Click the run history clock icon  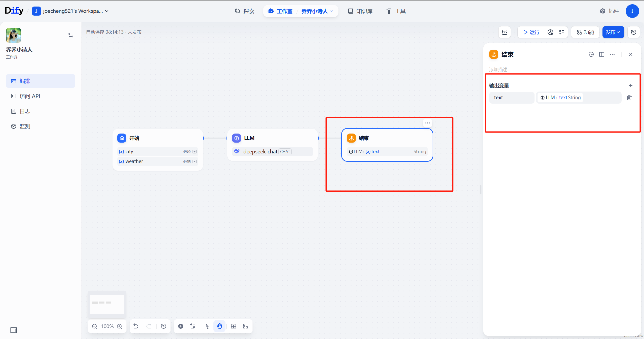550,32
